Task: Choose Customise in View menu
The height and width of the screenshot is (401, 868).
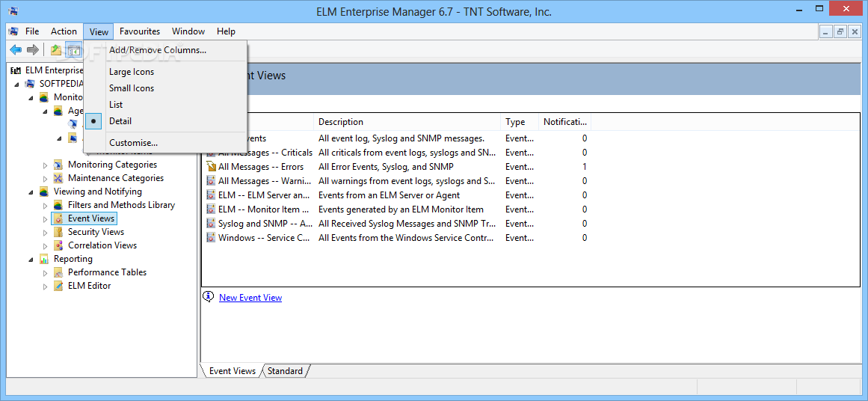Action: [x=165, y=143]
